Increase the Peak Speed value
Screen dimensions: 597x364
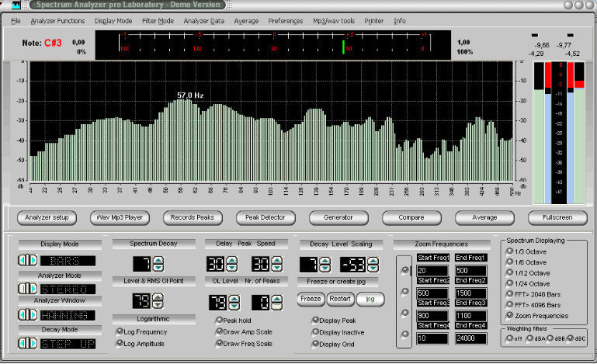tap(277, 260)
